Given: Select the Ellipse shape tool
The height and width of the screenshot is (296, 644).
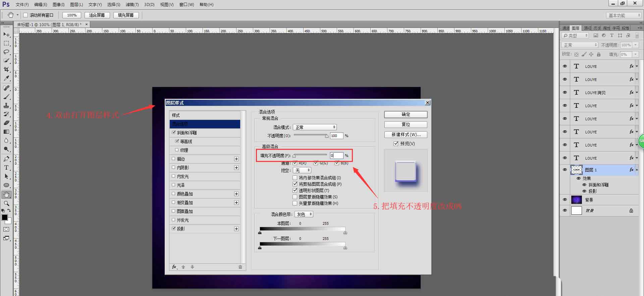Looking at the screenshot, I should pos(6,185).
